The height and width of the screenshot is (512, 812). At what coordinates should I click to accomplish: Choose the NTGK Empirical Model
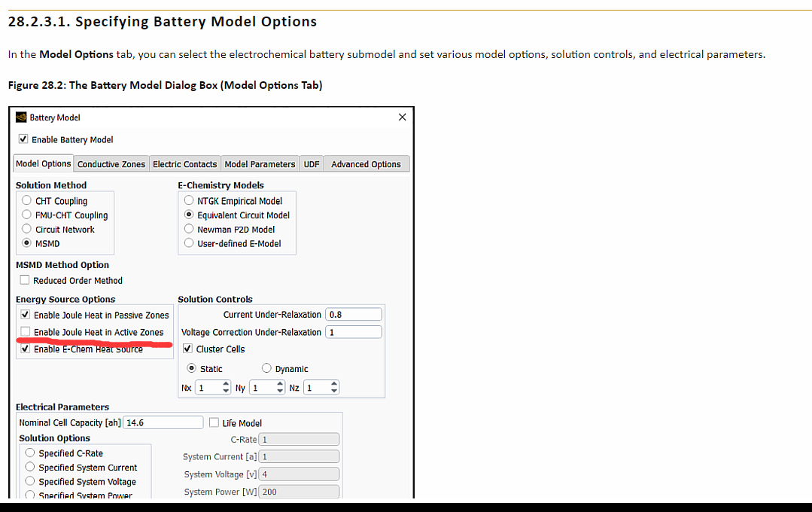pos(189,200)
